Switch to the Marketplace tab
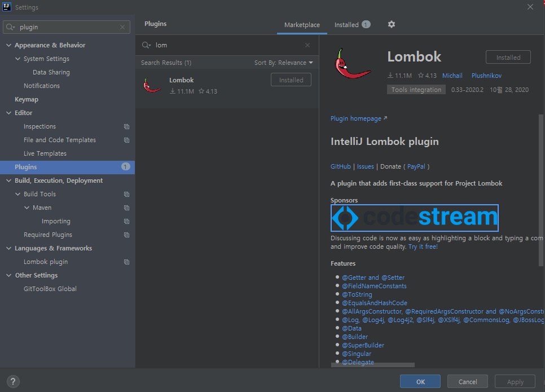Image resolution: width=545 pixels, height=392 pixels. [x=302, y=25]
